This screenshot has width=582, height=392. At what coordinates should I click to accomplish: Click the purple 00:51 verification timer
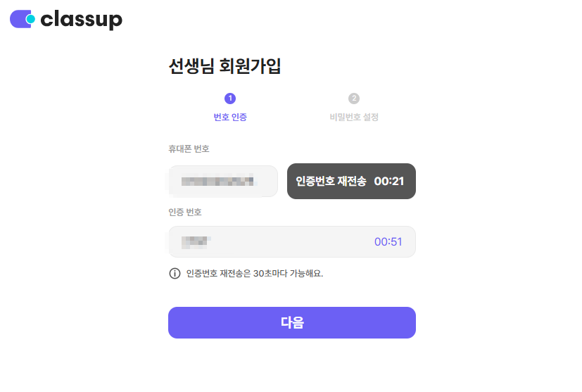coord(388,242)
